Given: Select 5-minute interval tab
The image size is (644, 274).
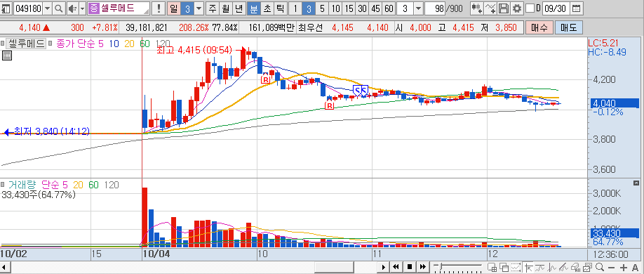Looking at the screenshot, I should click(321, 8).
